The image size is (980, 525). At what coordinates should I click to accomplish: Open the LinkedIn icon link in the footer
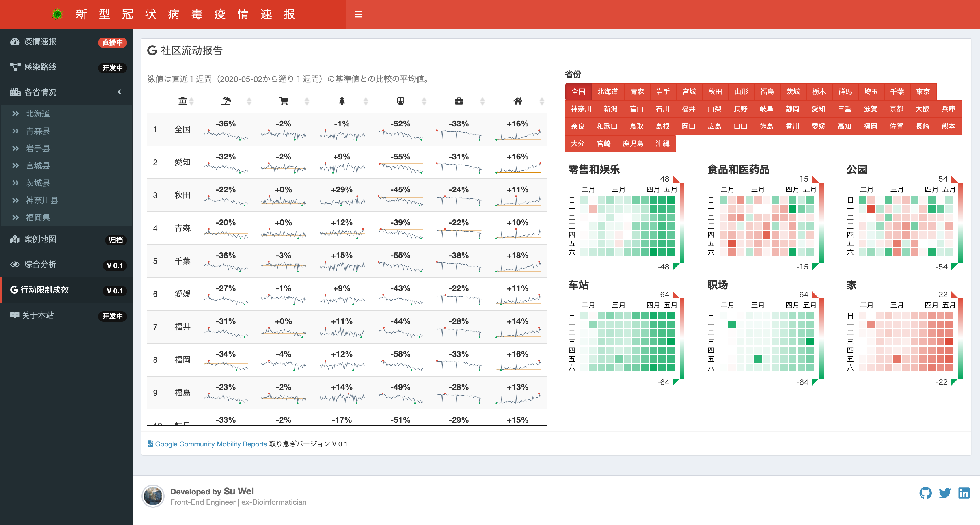click(964, 493)
